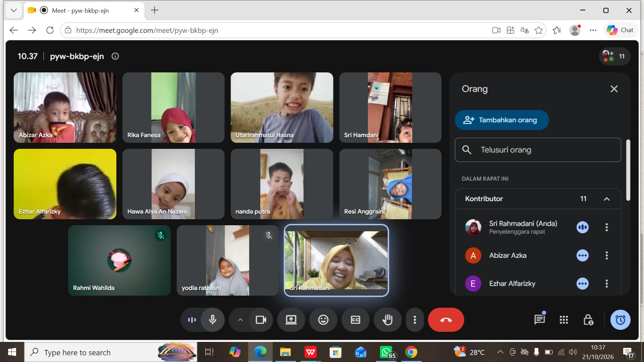Close the Orang side panel

[614, 89]
